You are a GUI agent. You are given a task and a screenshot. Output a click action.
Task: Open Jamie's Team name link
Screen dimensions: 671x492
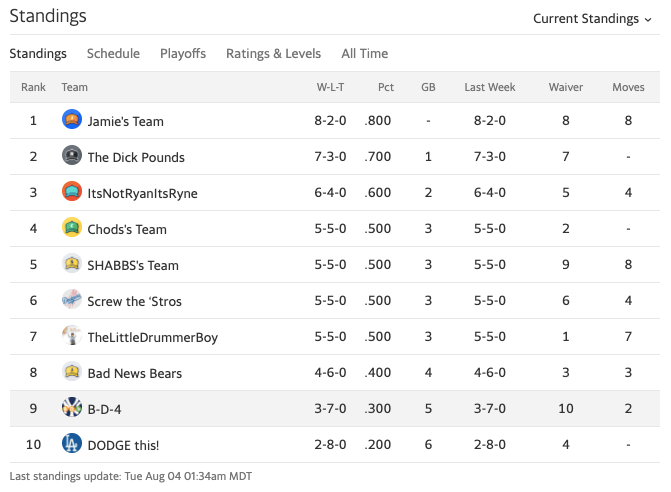126,121
